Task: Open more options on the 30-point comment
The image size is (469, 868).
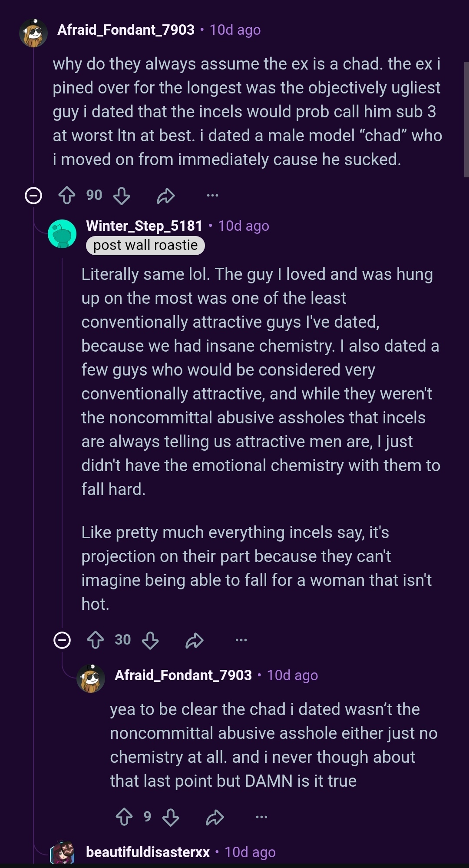Action: point(241,640)
